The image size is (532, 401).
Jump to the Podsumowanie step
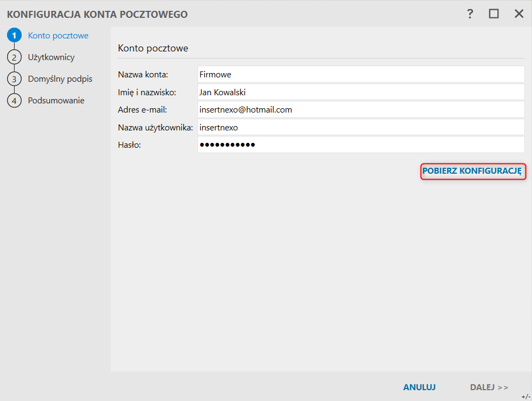click(56, 101)
